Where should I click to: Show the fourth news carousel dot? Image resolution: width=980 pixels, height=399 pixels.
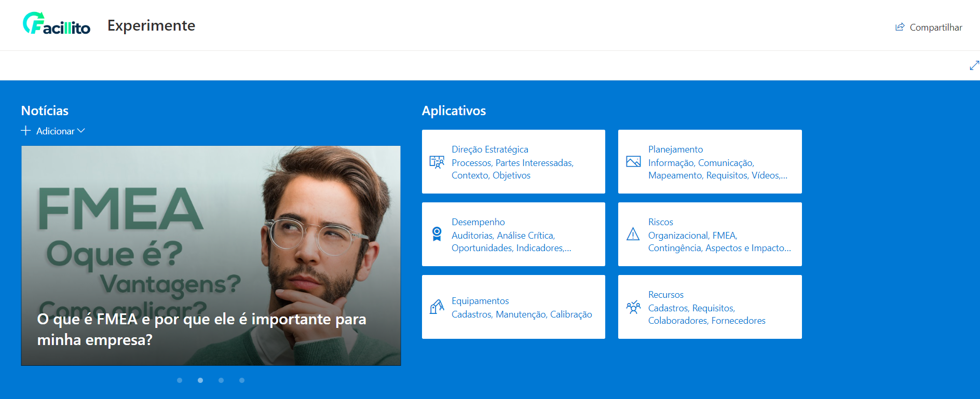242,380
